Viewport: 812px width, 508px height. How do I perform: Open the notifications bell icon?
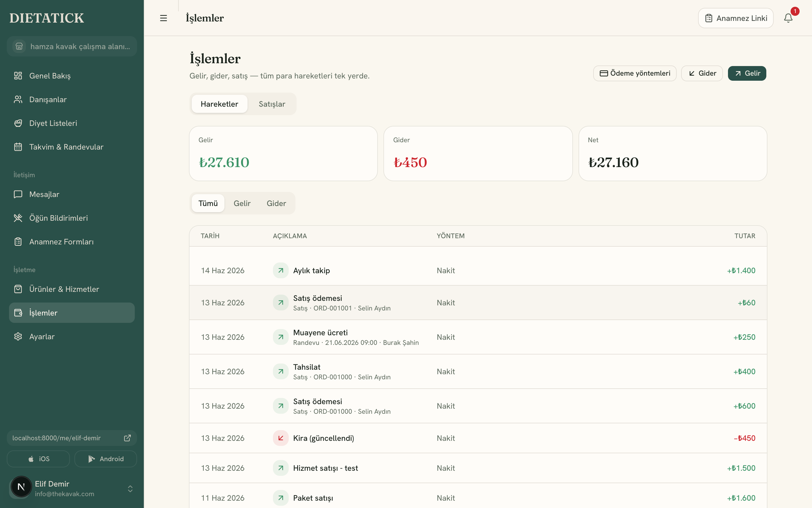788,18
